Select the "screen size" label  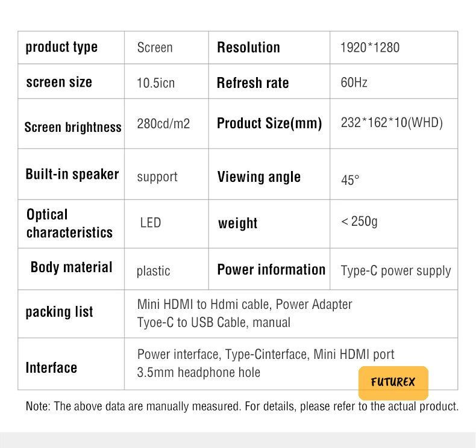tap(59, 82)
